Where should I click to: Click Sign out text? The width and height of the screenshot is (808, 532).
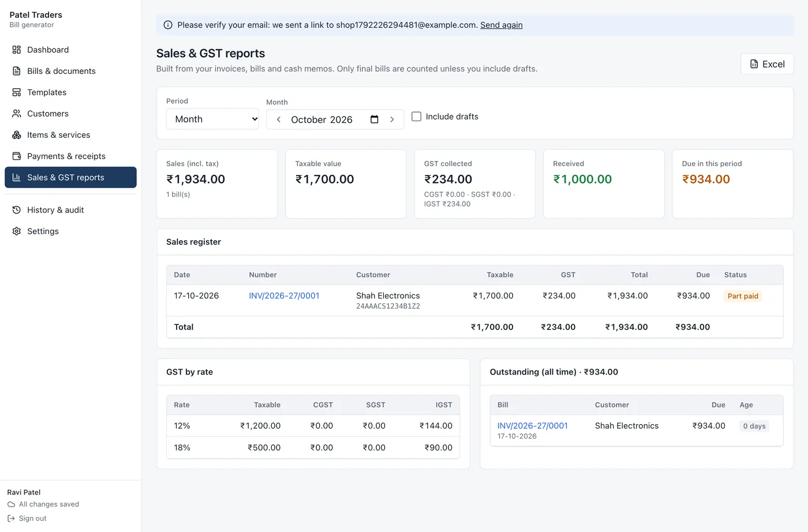[32, 519]
